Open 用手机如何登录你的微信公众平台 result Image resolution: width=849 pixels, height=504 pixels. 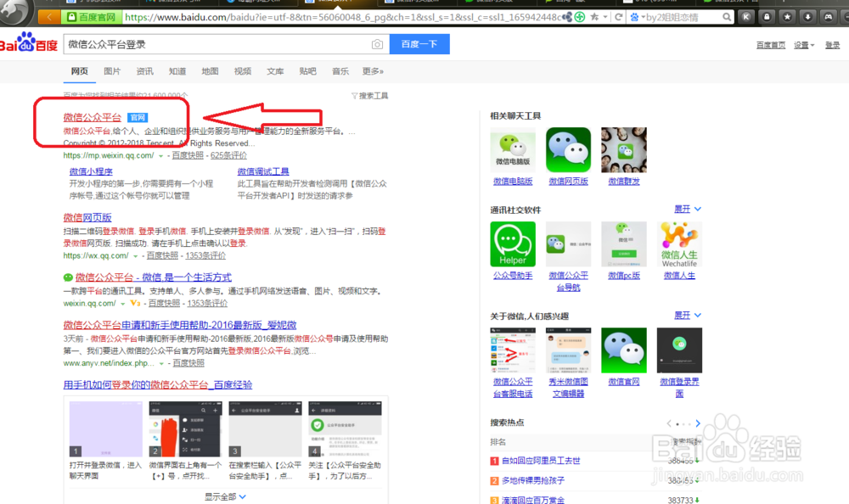(x=158, y=385)
